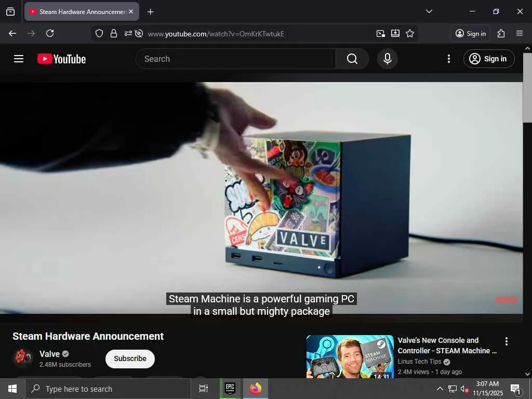Open Linus Tech Tips video thumbnail
This screenshot has height=399, width=532.
pos(350,356)
